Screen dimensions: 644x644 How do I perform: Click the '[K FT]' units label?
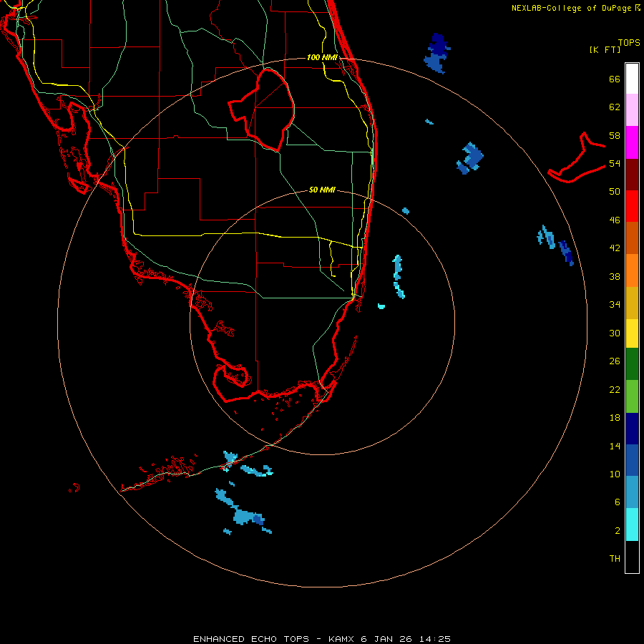pyautogui.click(x=605, y=49)
